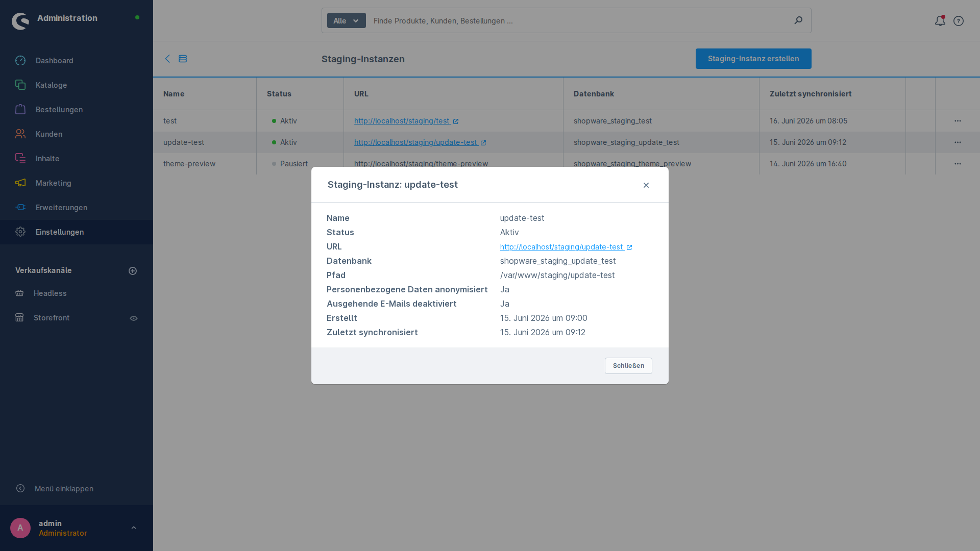Click Staging-Instanz erstellen button
This screenshot has width=980, height=551.
(753, 59)
